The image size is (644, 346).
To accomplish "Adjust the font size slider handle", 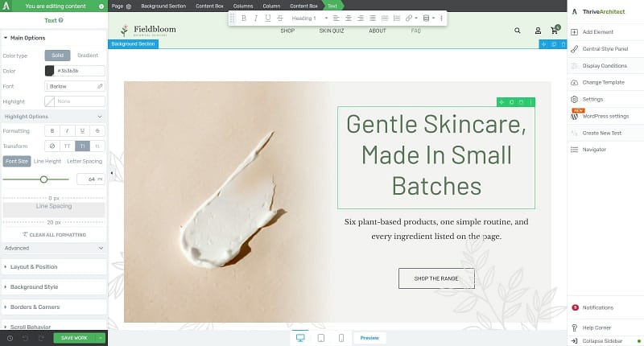I will click(43, 179).
